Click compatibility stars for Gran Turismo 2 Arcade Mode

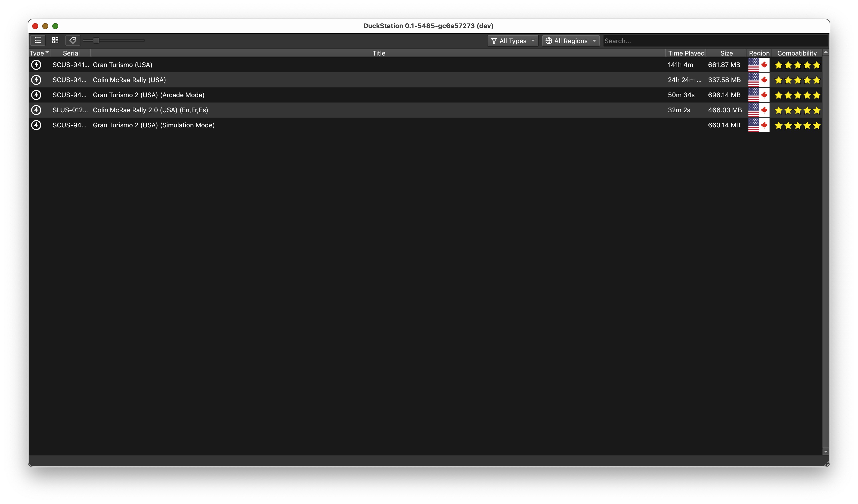click(797, 95)
